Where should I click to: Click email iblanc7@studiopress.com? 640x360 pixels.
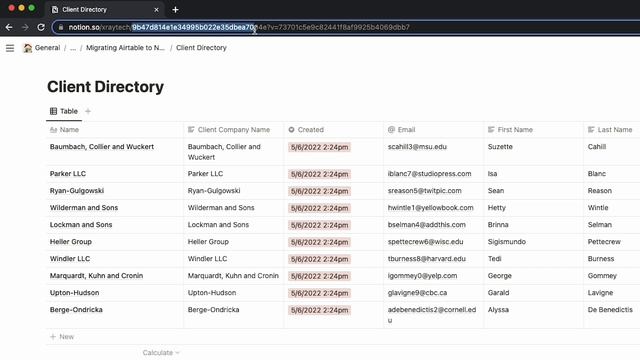click(x=429, y=174)
